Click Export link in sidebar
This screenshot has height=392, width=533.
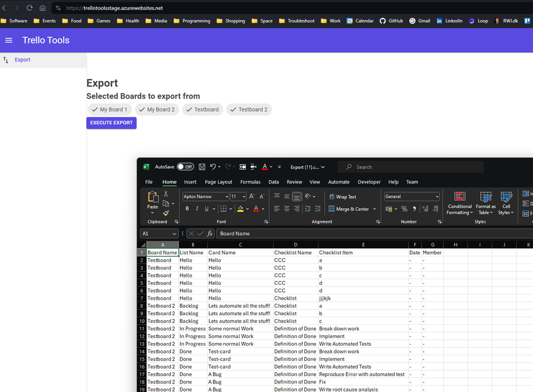(22, 60)
